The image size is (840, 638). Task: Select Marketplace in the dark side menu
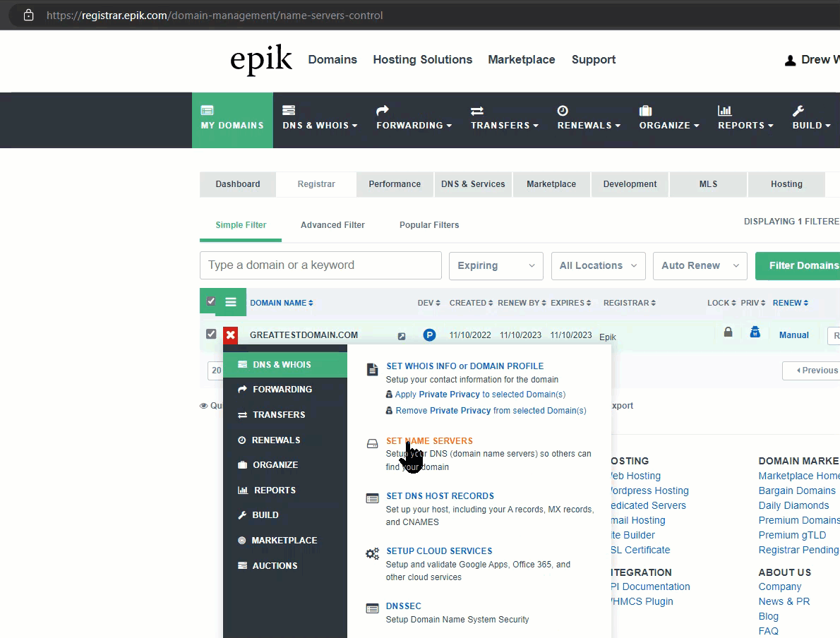tap(285, 541)
